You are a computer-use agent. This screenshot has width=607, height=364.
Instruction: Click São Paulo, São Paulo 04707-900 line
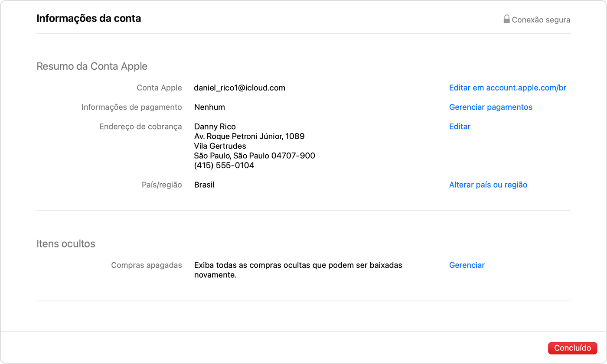tap(255, 156)
